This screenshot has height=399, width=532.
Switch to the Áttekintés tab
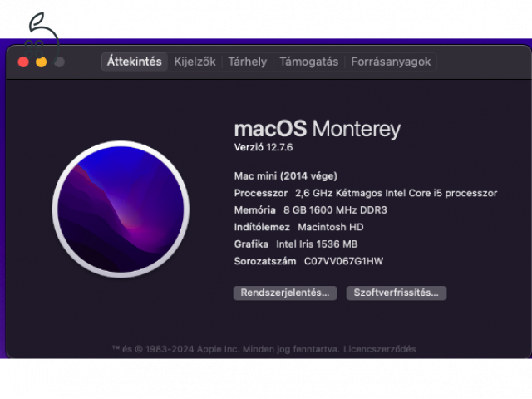point(135,62)
